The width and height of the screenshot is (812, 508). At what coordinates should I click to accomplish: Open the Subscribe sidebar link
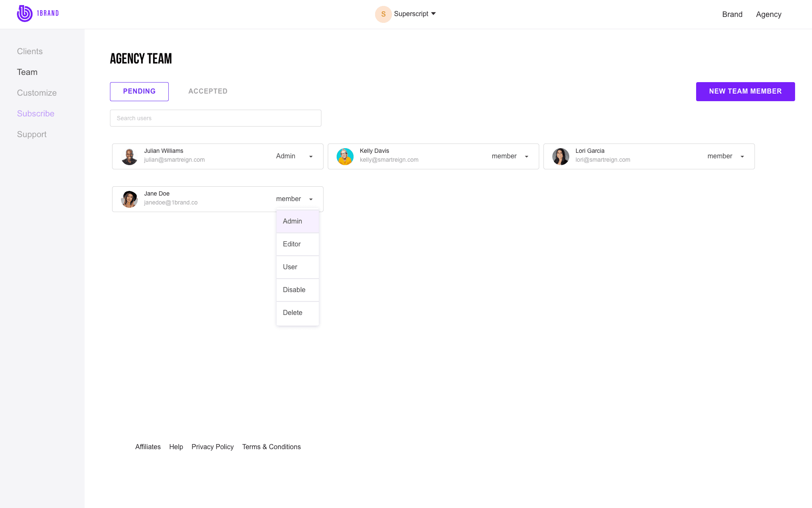click(36, 113)
